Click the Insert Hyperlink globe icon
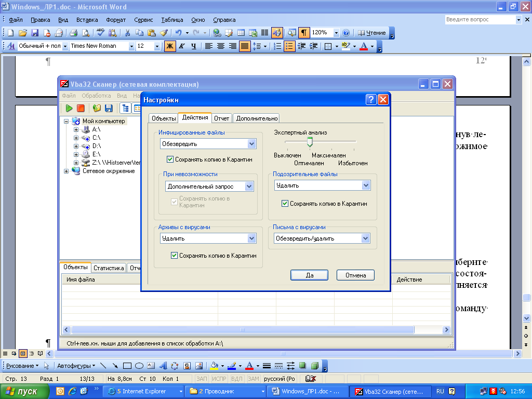This screenshot has width=532, height=399. click(x=217, y=33)
